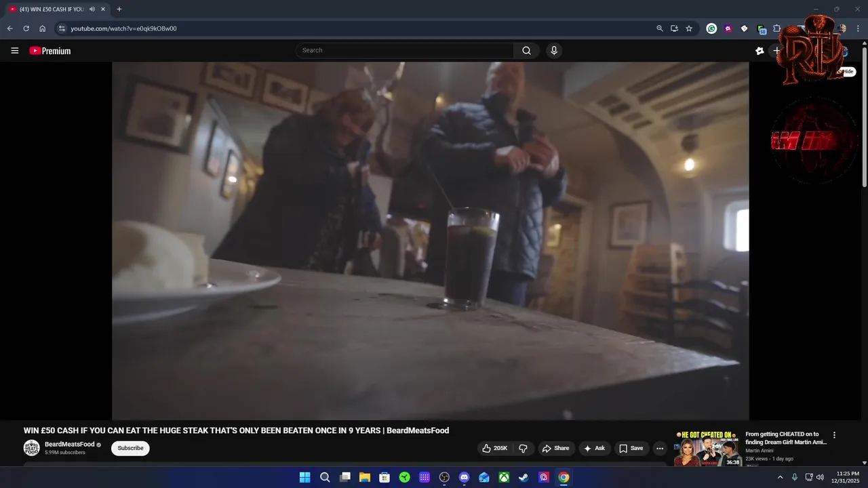The height and width of the screenshot is (488, 868).
Task: Open the browser zoom magnifier icon
Action: 660,28
